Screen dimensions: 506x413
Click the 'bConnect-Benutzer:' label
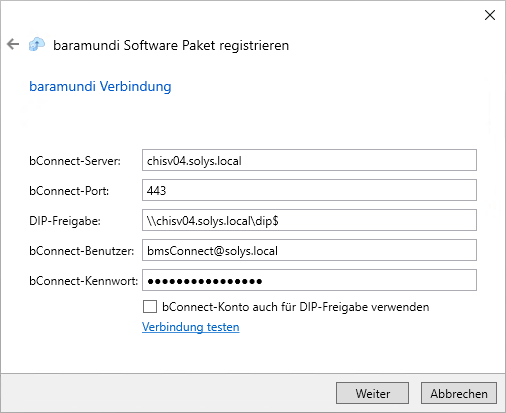(82, 251)
